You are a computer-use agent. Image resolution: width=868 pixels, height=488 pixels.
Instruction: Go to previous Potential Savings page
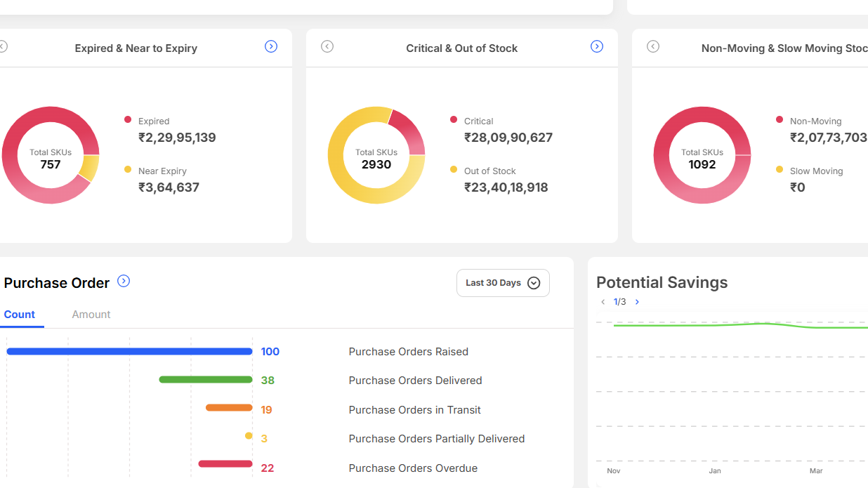coord(603,302)
